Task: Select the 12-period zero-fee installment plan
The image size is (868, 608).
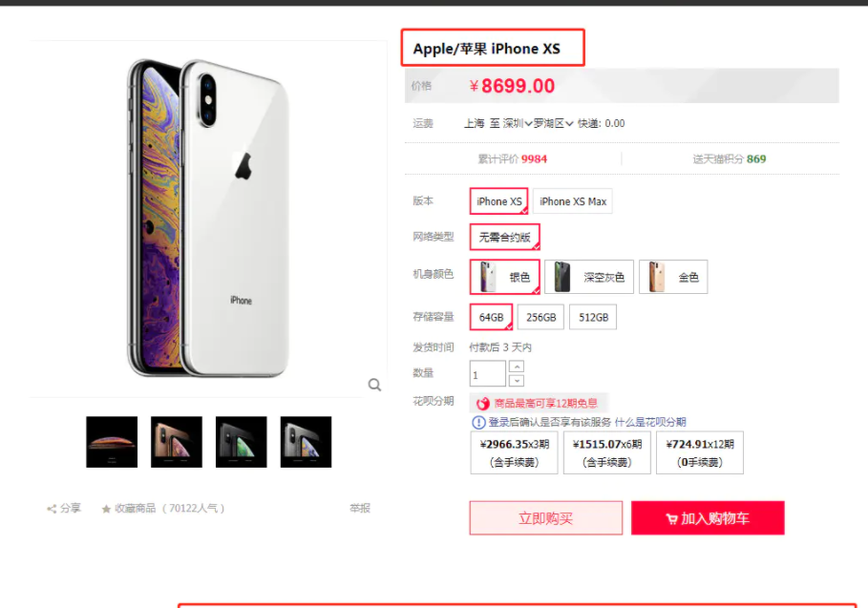Action: tap(700, 452)
